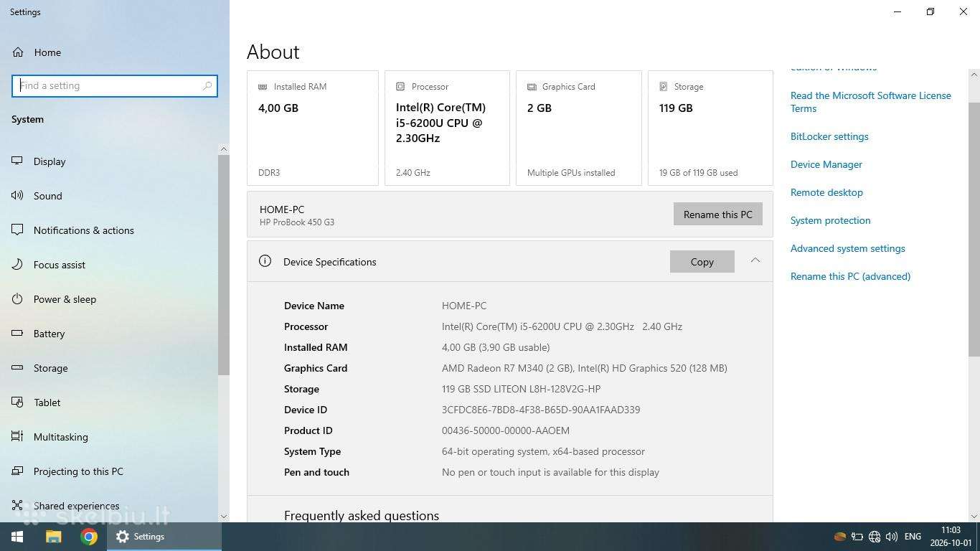Viewport: 980px width, 551px height.
Task: Click the Storage summary card showing 119 GB
Action: [x=710, y=128]
